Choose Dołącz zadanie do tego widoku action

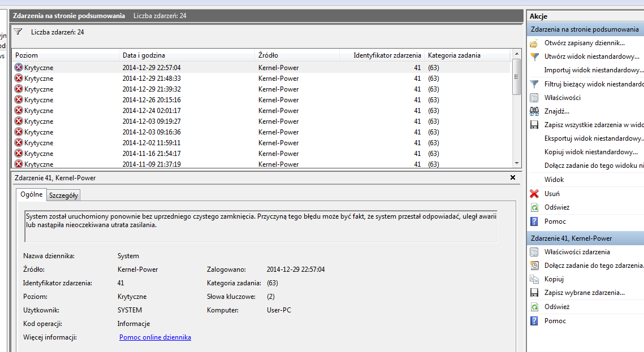[594, 166]
